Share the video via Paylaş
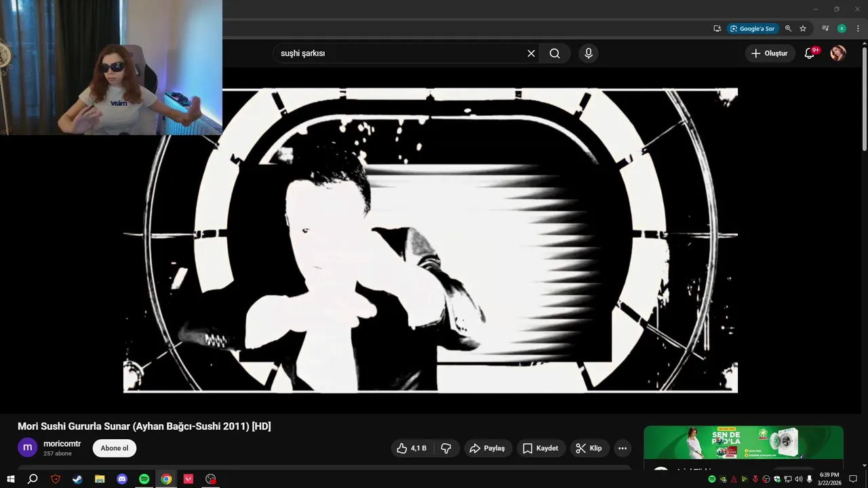The width and height of the screenshot is (868, 488). pos(488,448)
